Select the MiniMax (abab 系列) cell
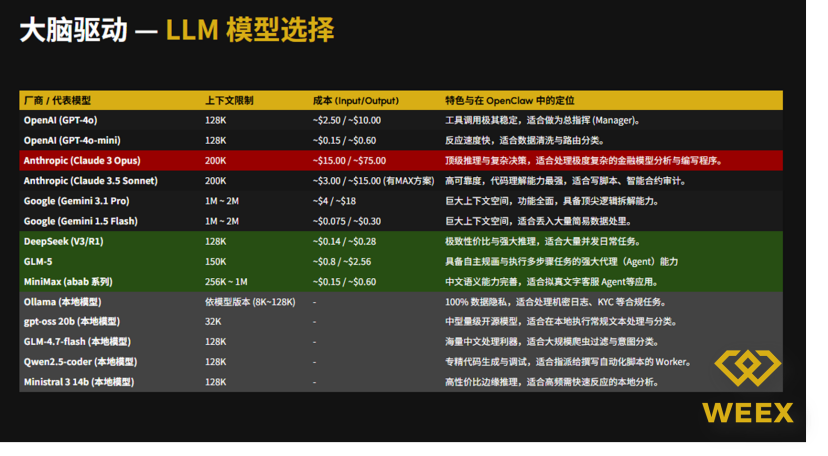The image size is (828, 456). (x=68, y=281)
